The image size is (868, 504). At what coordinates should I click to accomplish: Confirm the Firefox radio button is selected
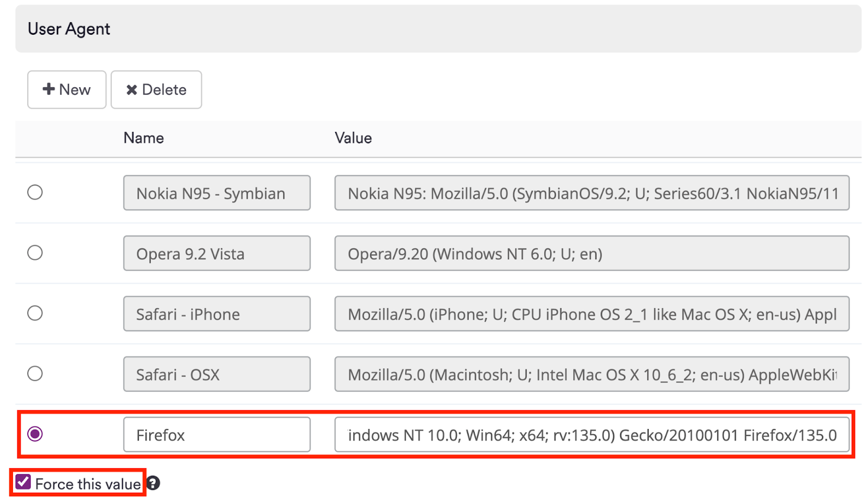(x=35, y=433)
